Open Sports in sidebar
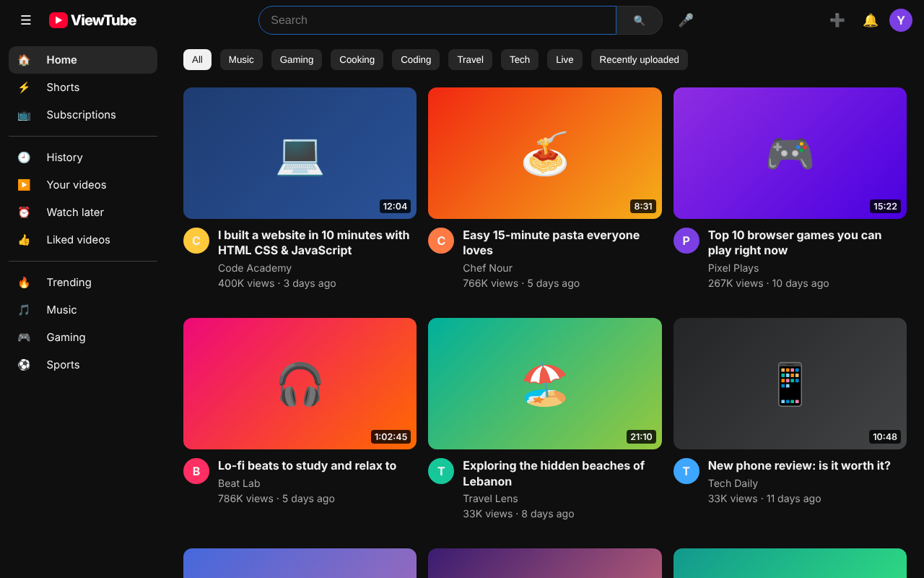This screenshot has height=578, width=924. (83, 365)
